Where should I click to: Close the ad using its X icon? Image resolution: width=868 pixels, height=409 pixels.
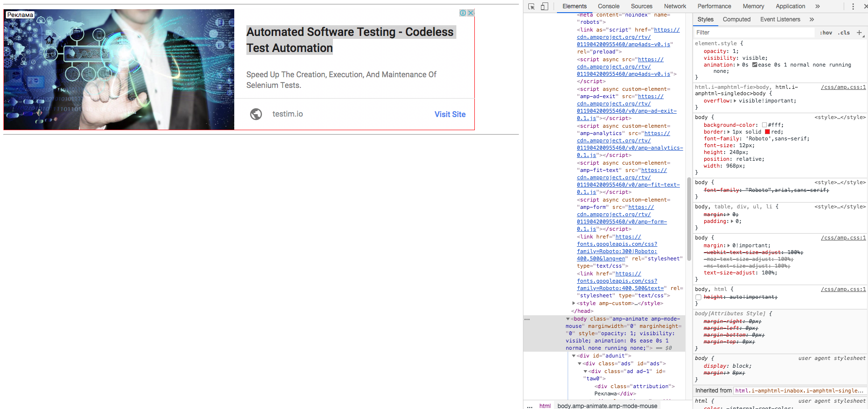coord(470,13)
